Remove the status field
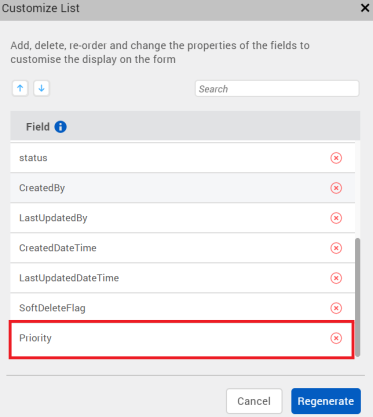Screen dimensions: 373x417 pos(336,158)
